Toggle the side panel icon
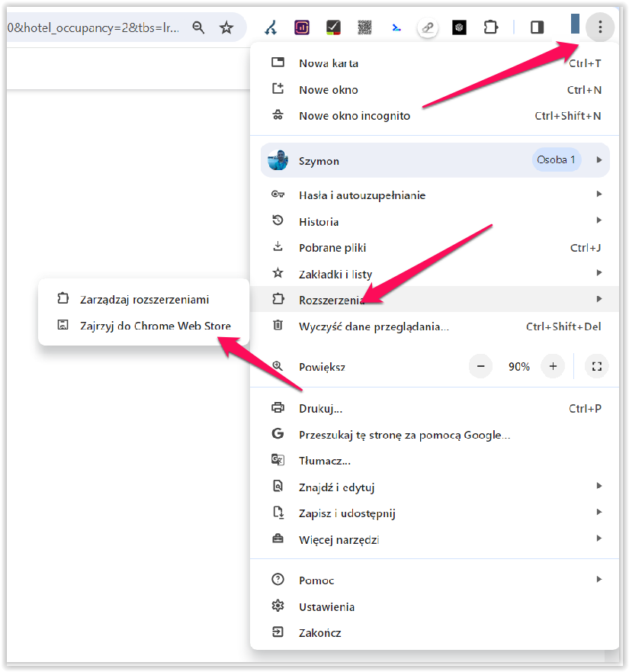This screenshot has width=629, height=672. click(537, 27)
